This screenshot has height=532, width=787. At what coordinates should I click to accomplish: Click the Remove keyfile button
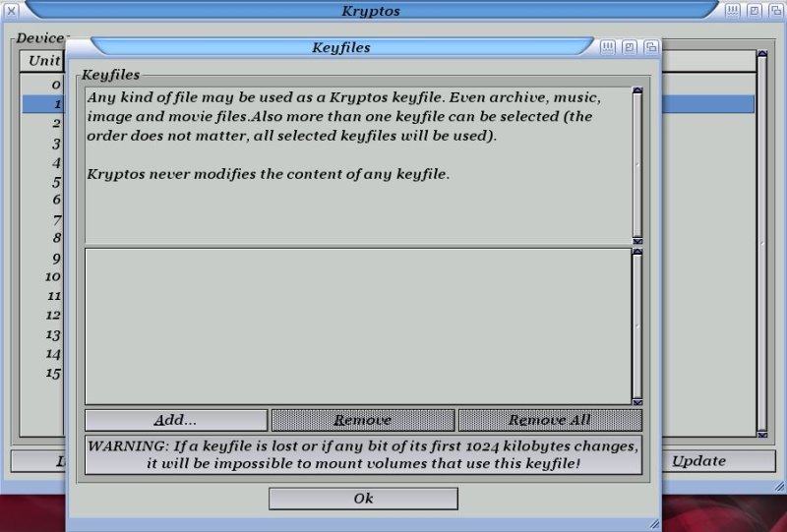tap(363, 420)
